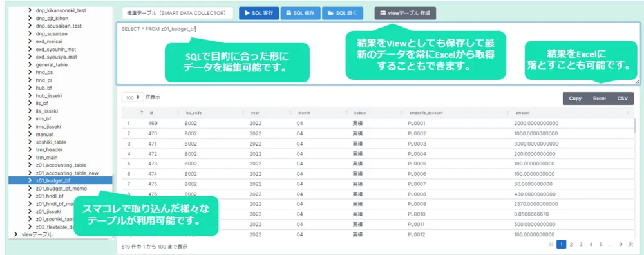Click the id cell 473
Image resolution: width=644 pixels, height=255 pixels.
[153, 164]
